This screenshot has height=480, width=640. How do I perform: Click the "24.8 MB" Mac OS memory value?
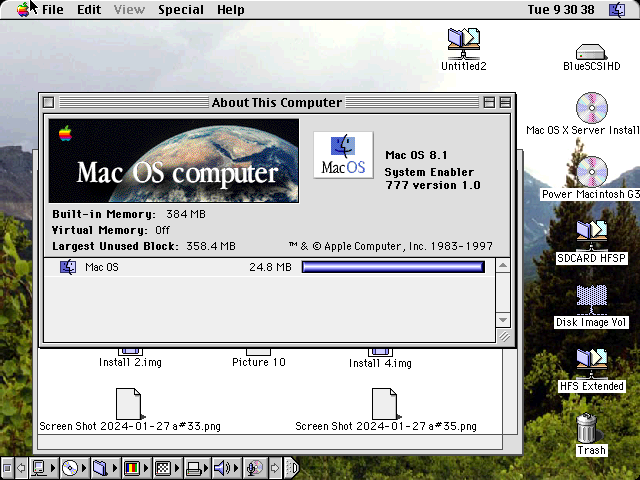[x=270, y=267]
